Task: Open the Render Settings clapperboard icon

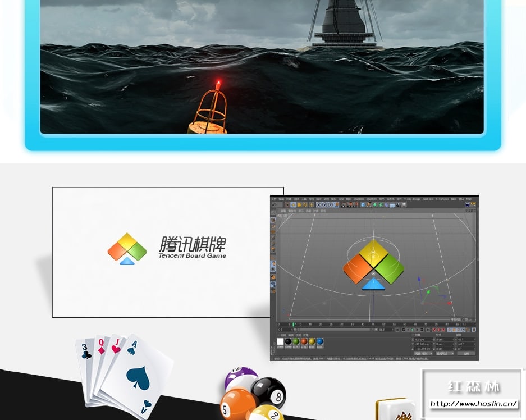Action: click(355, 204)
